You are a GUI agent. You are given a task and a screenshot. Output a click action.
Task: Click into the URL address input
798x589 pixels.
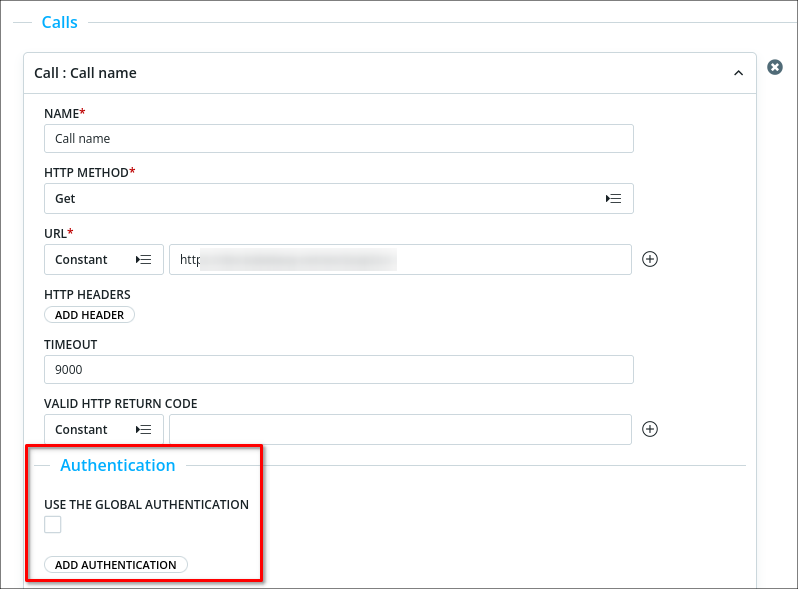pos(400,259)
